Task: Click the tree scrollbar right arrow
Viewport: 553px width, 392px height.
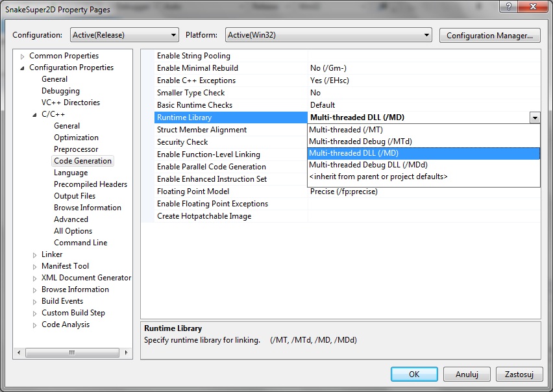Action: pyautogui.click(x=127, y=352)
